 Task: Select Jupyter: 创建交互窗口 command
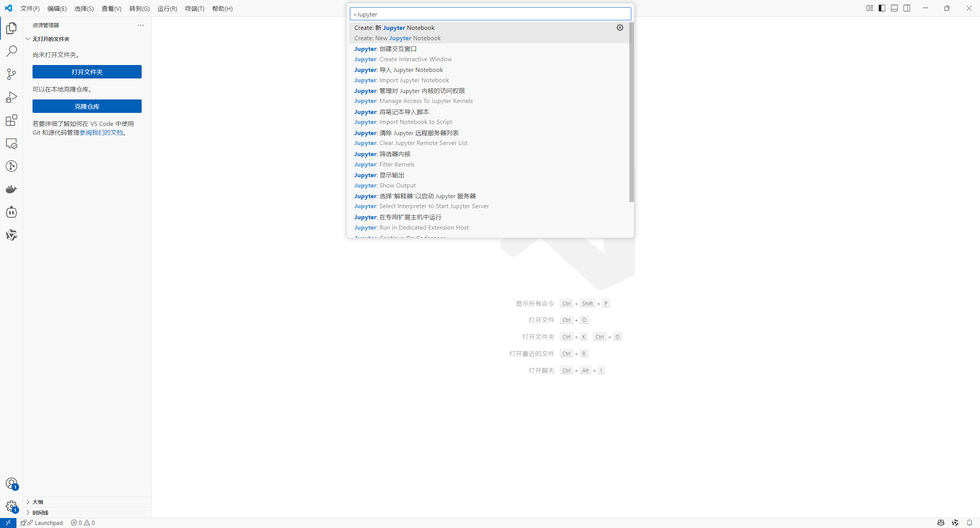(489, 54)
